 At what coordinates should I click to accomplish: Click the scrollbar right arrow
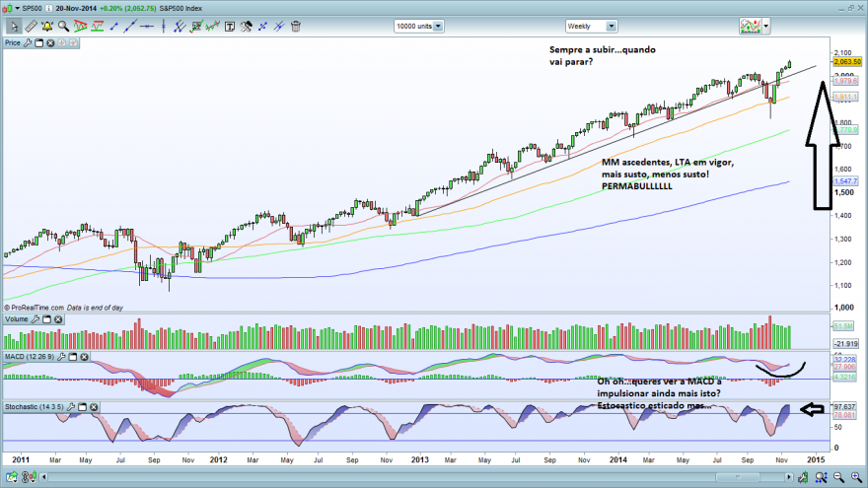[789, 477]
